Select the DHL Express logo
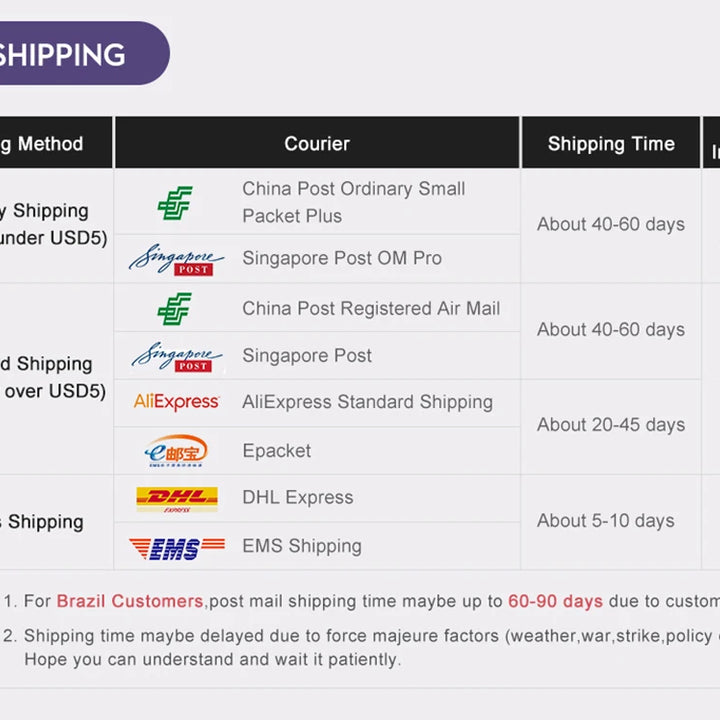The width and height of the screenshot is (720, 720). [176, 498]
